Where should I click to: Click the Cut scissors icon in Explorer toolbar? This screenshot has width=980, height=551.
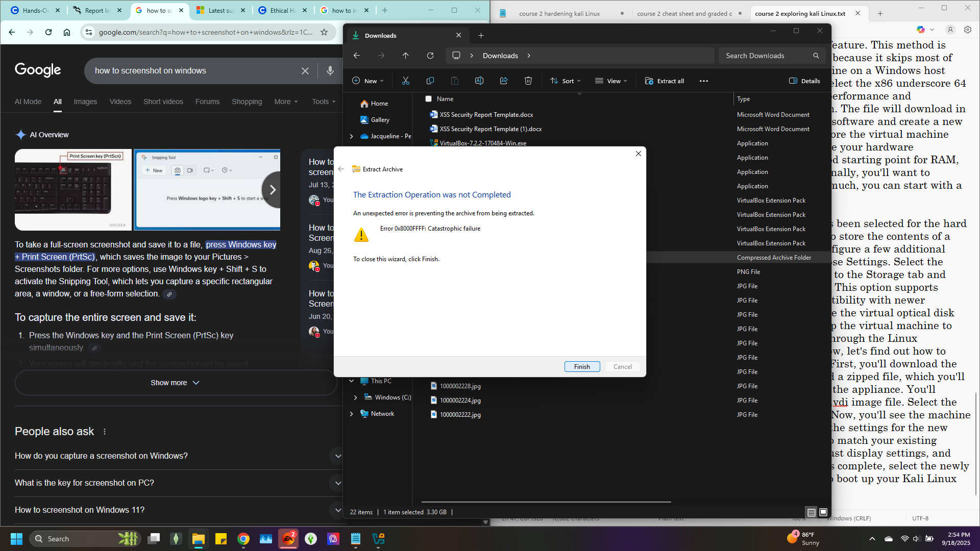pyautogui.click(x=406, y=81)
